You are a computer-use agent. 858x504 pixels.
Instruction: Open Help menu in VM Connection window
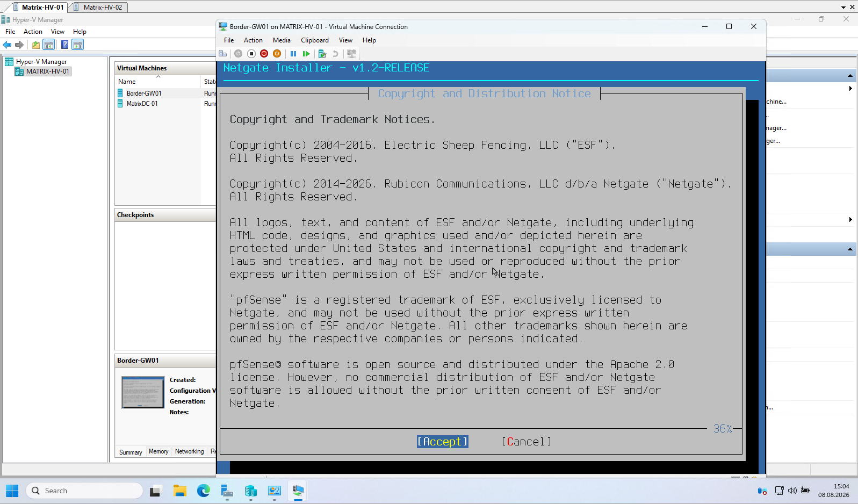[x=369, y=40]
